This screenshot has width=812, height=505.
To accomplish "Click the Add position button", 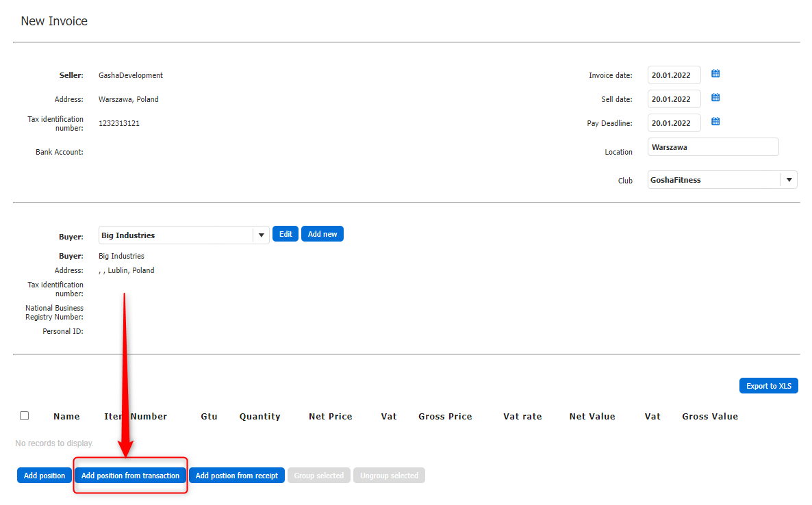I will pos(45,476).
